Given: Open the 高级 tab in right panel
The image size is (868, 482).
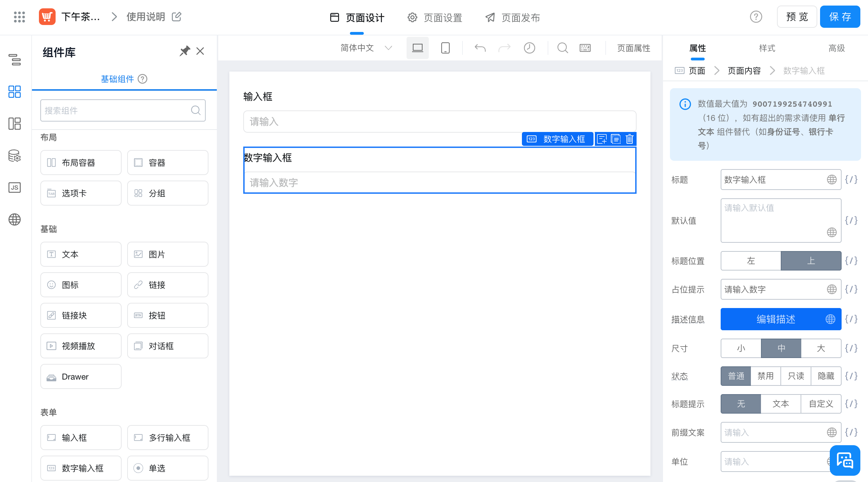Looking at the screenshot, I should 836,48.
